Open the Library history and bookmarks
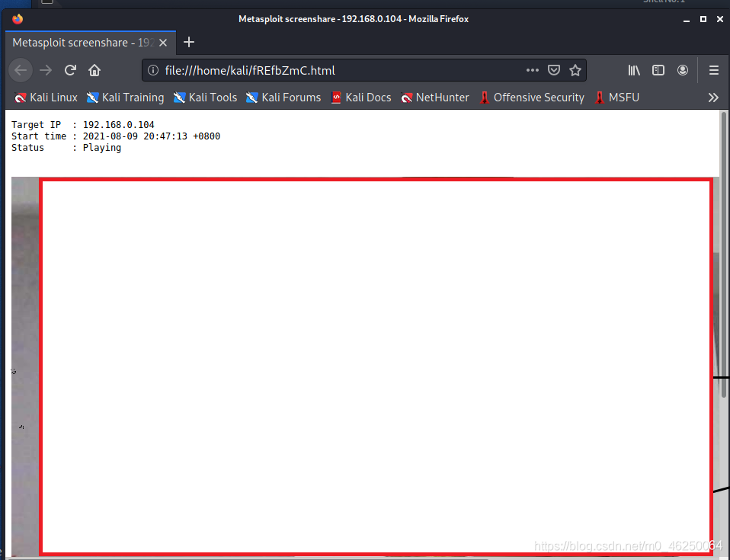 pos(634,70)
